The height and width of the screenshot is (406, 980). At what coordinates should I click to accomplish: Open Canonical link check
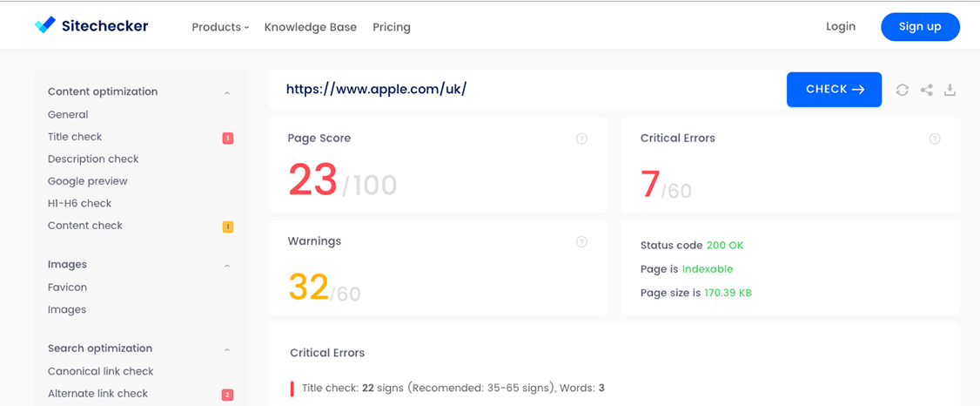point(101,371)
